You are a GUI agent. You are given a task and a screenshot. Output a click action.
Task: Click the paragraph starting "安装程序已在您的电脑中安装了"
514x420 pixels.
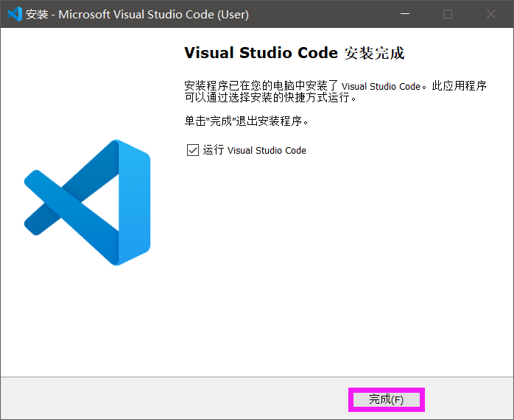[x=335, y=91]
